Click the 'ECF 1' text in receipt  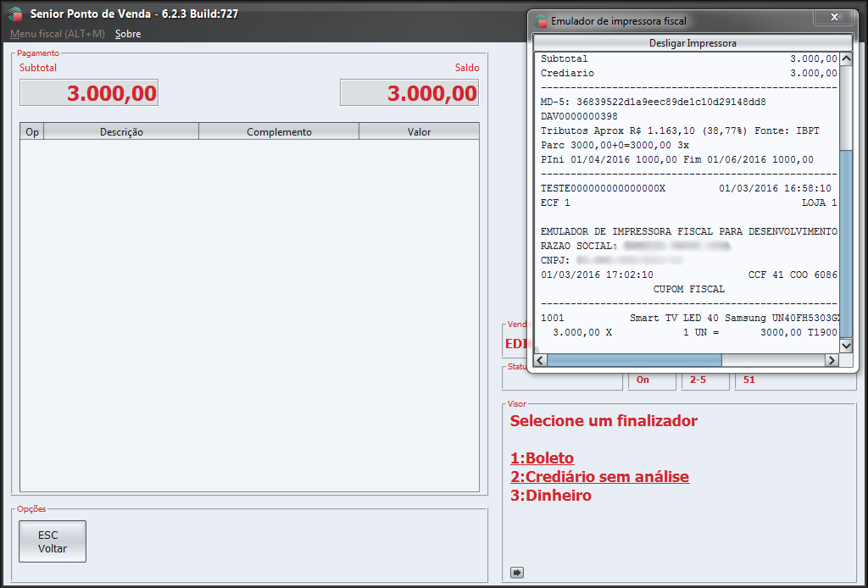click(555, 203)
